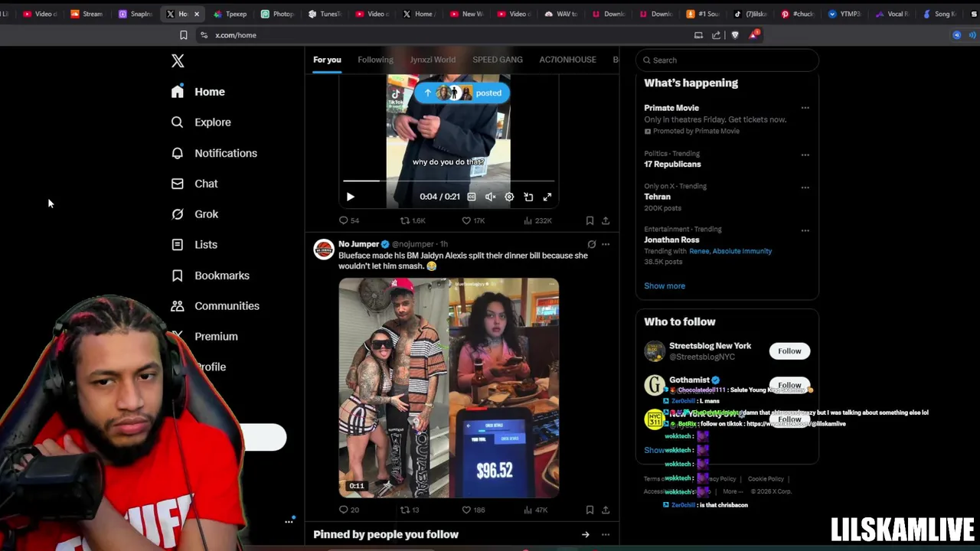
Task: Click the browser bookmark icon
Action: tap(184, 35)
